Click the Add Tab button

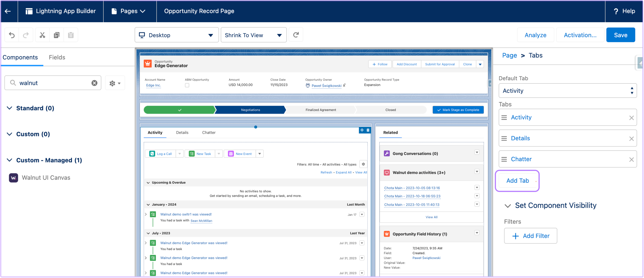(517, 181)
